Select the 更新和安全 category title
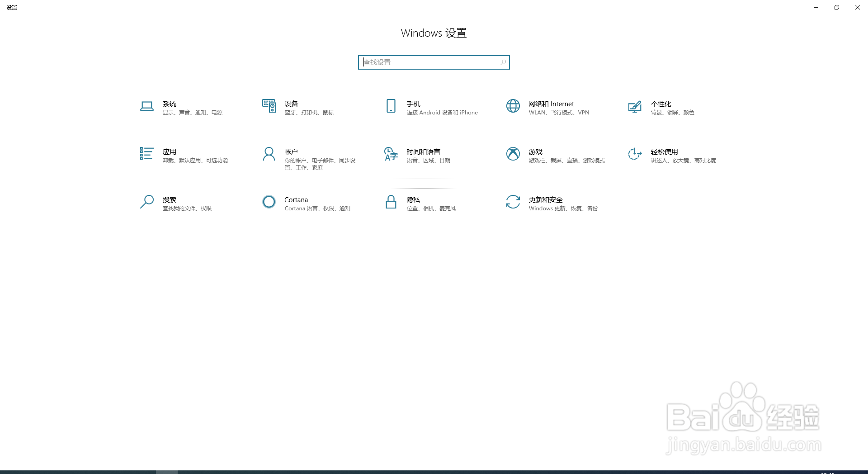868x474 pixels. [546, 200]
